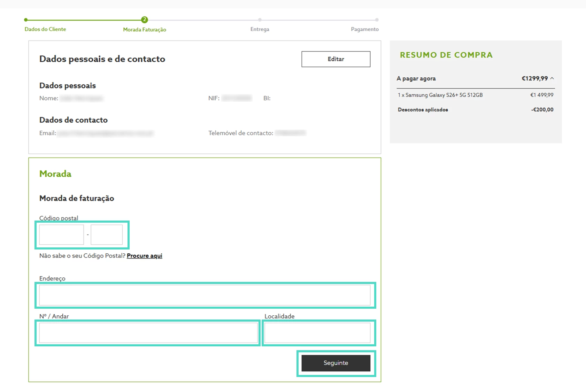Screen dimensions: 586x392
Task: Open the Pagamento step label
Action: [x=365, y=29]
